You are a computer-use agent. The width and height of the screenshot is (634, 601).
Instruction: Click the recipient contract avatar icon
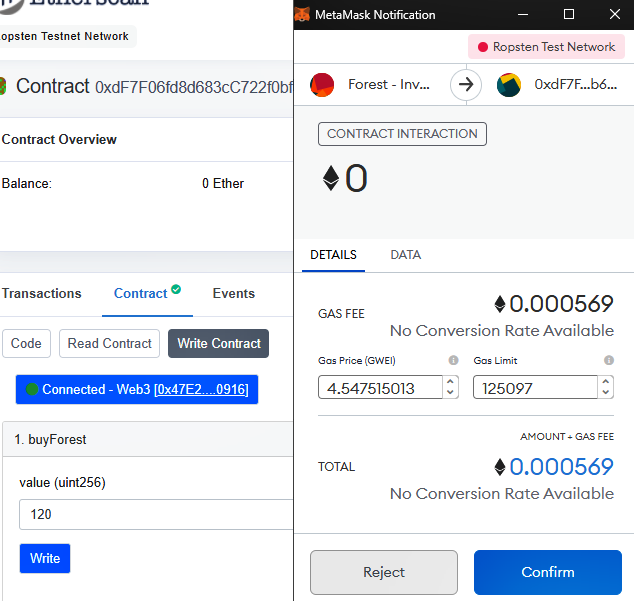(x=509, y=85)
